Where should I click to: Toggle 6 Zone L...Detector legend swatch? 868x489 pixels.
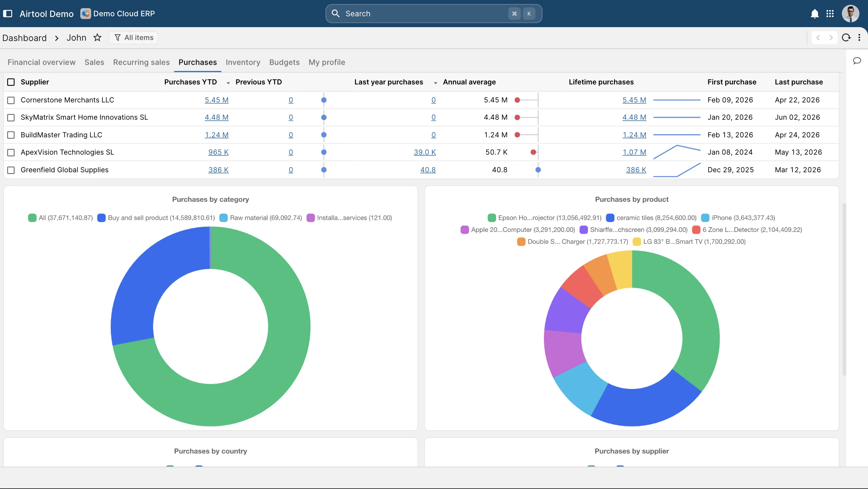696,230
